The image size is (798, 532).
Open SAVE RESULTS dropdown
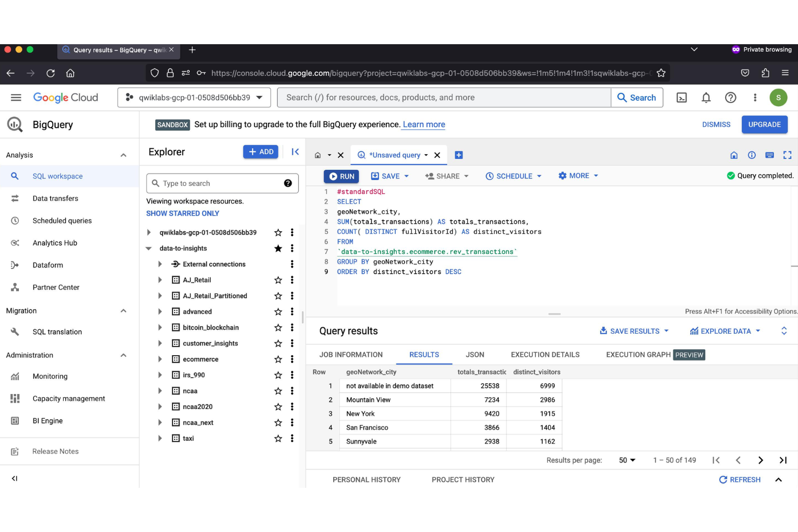(634, 331)
